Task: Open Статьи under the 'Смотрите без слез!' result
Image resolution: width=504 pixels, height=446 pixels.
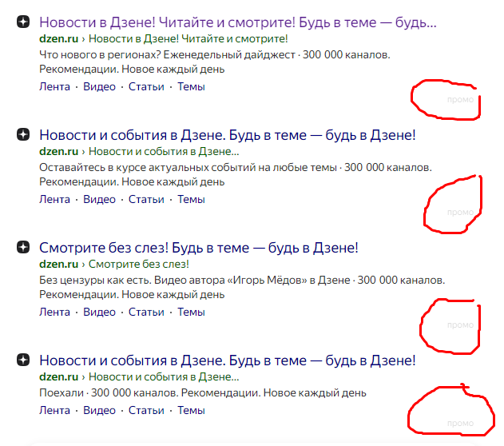Action: point(146,313)
